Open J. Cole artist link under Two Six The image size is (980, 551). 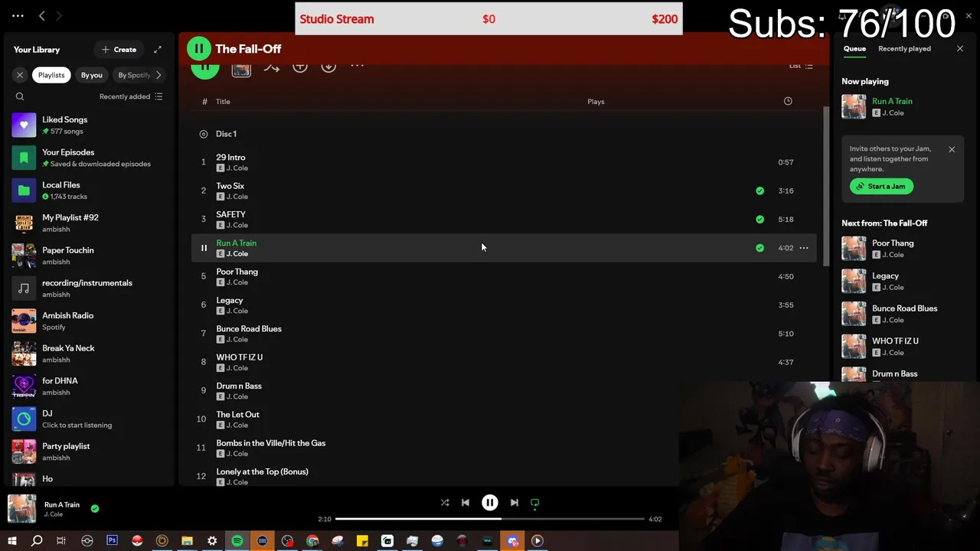click(x=237, y=197)
